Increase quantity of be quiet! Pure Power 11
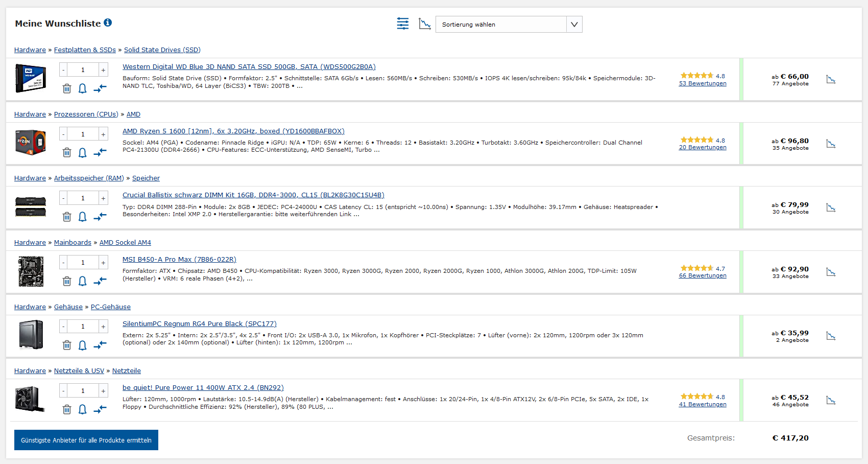 click(103, 391)
